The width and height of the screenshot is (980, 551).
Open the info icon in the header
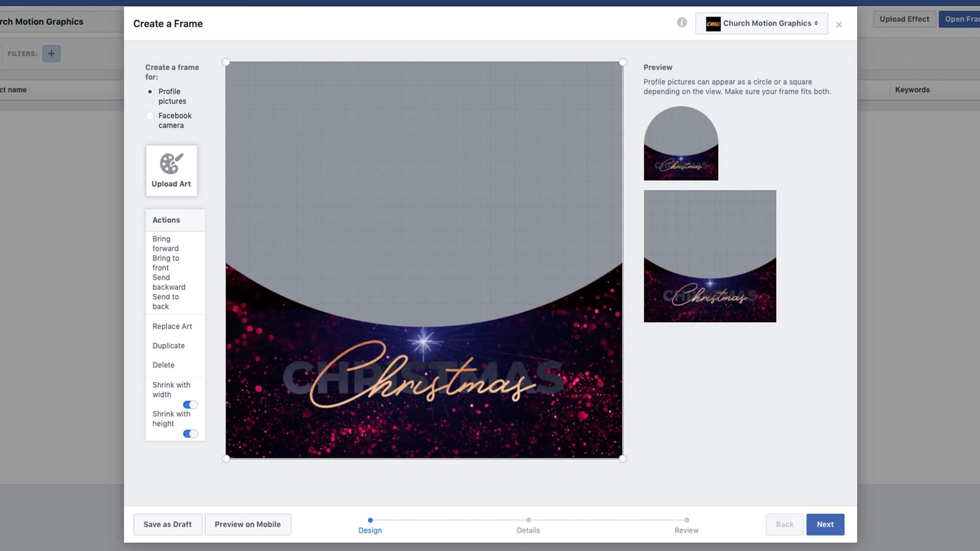682,22
